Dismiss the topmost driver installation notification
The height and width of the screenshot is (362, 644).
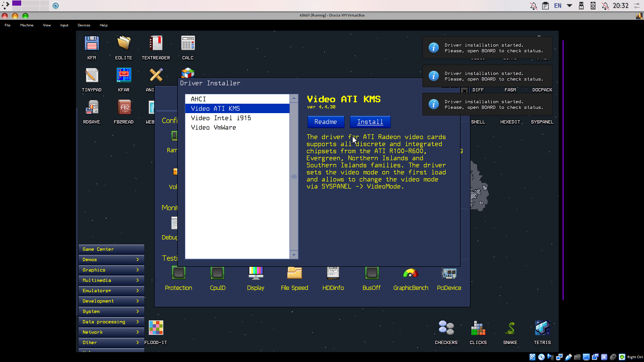(487, 48)
